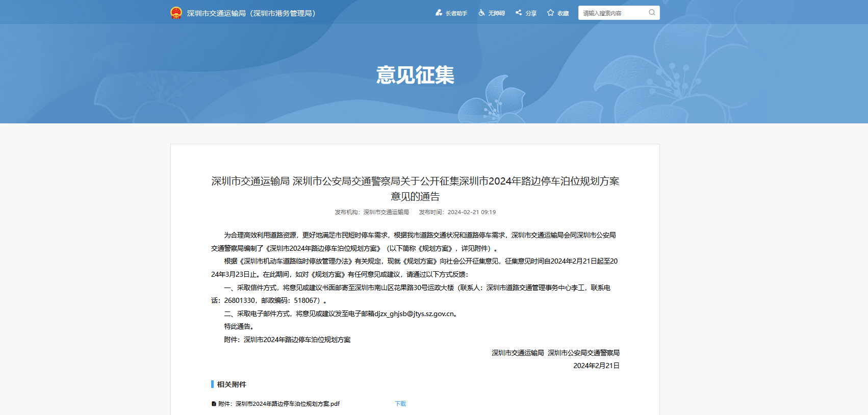868x415 pixels.
Task: Click the 相关附件 section heading
Action: 232,384
